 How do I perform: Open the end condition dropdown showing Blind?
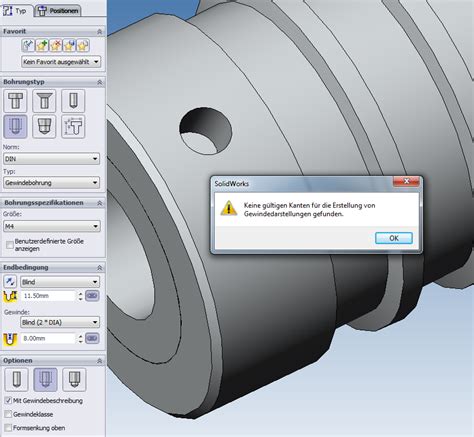point(60,282)
